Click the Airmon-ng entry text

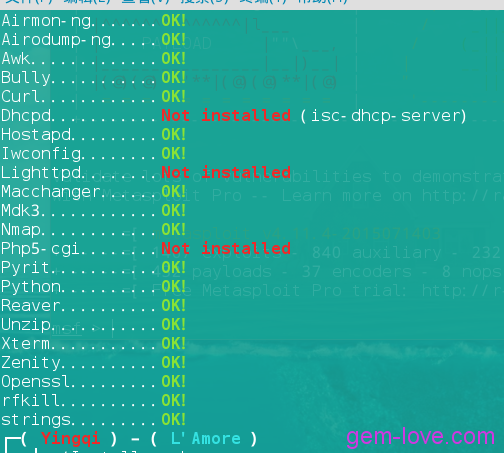pyautogui.click(x=46, y=21)
